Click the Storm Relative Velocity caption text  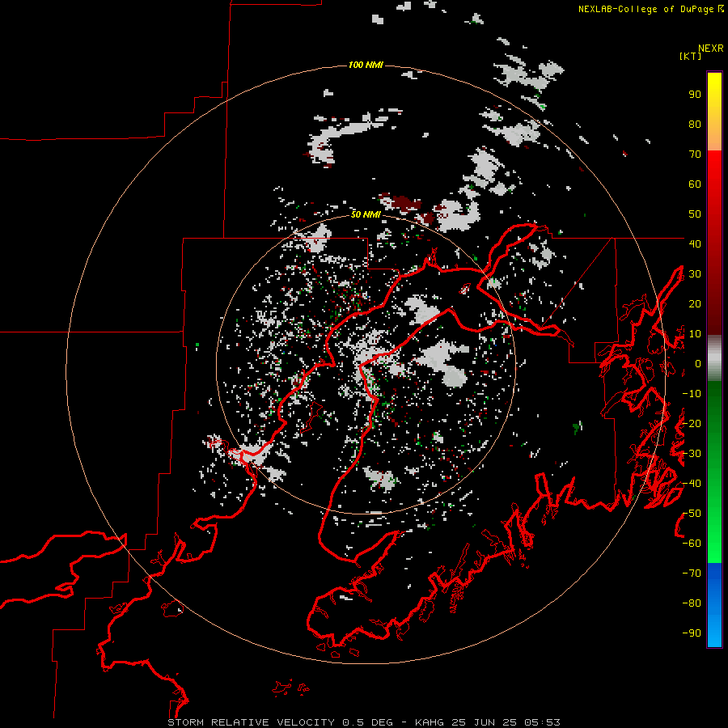pos(363,722)
